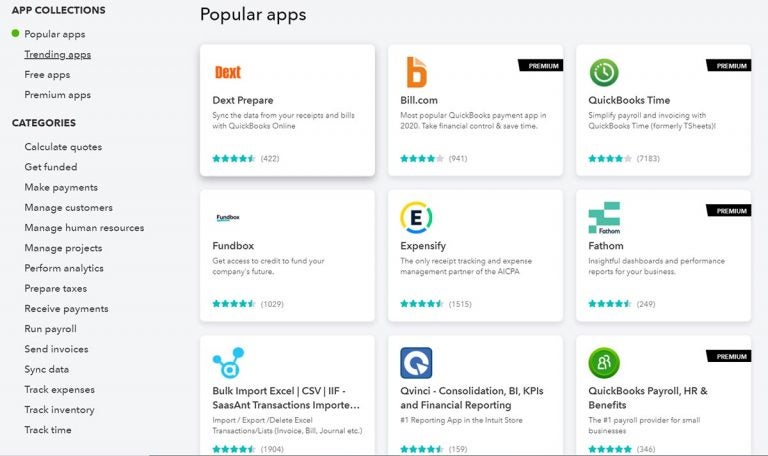Show the Free apps collection
Image resolution: width=768 pixels, height=456 pixels.
pos(47,74)
